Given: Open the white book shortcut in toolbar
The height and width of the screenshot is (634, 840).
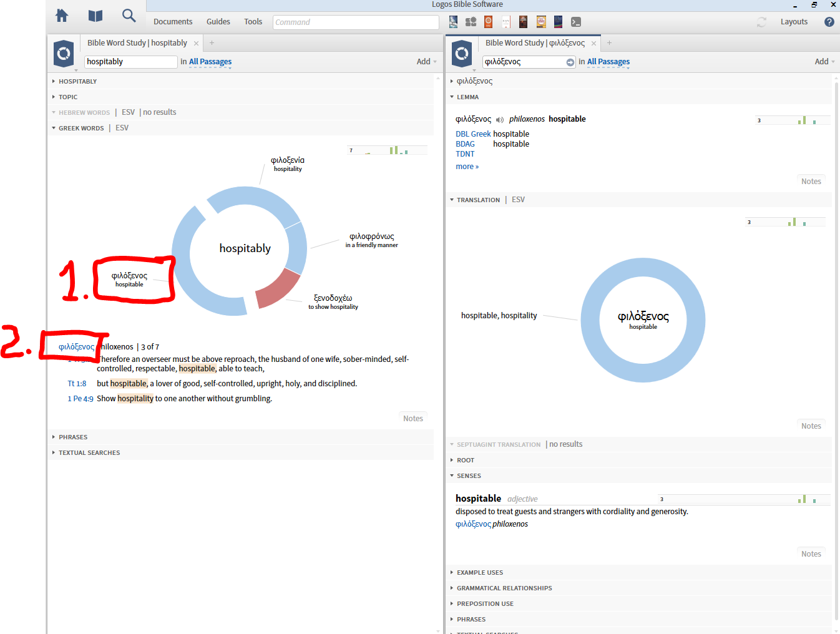Looking at the screenshot, I should [506, 22].
